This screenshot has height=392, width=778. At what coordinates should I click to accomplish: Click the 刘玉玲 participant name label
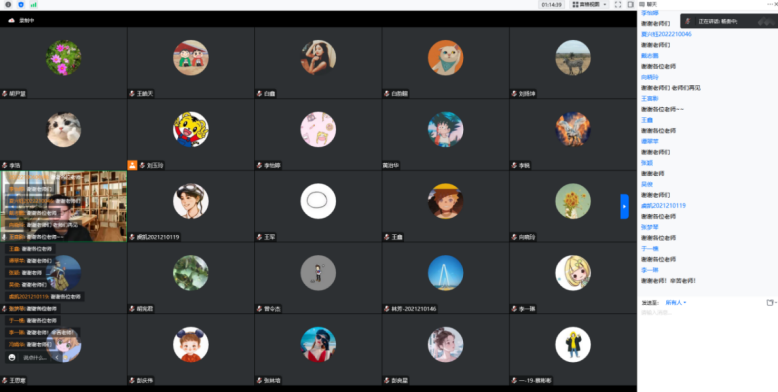155,165
